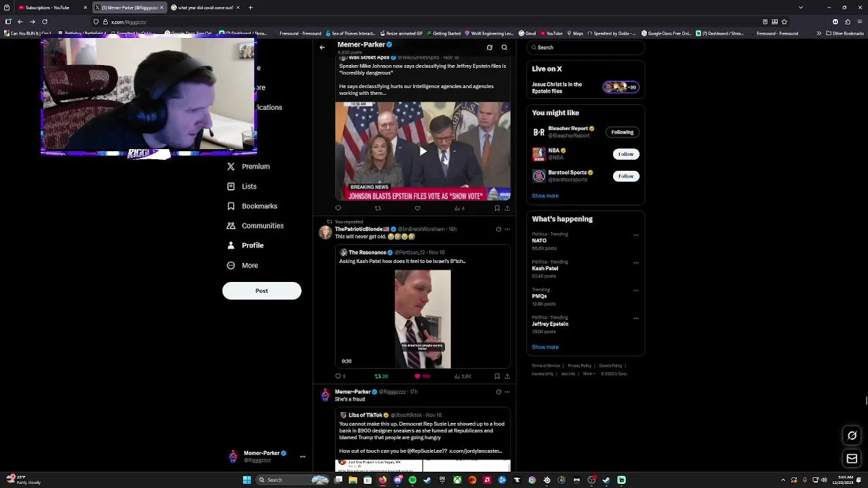
Task: Share ThePatrioticBlonde post
Action: 507,376
